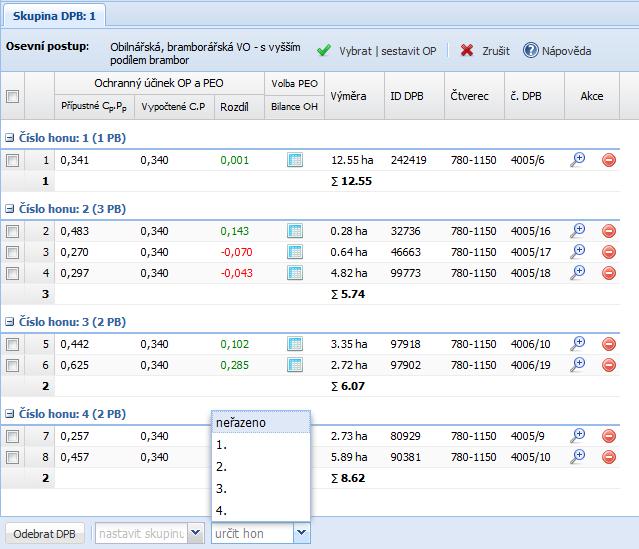Sort by the 'ID DPB' column header

[414, 96]
